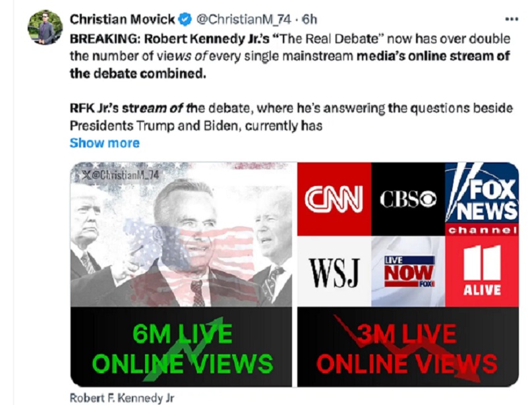
Task: Click the blue verified badge icon
Action: point(185,19)
